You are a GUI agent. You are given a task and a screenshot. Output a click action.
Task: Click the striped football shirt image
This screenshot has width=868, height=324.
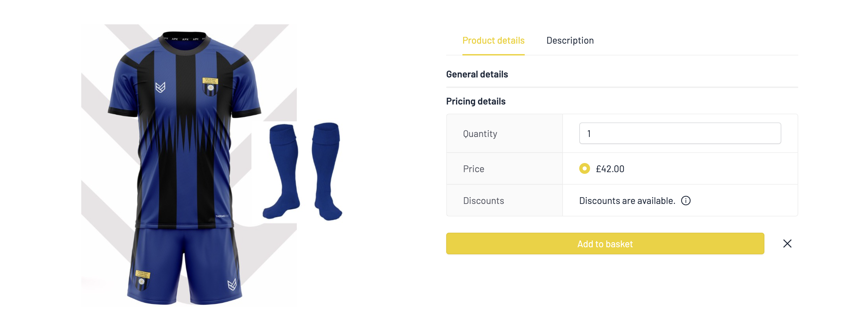click(x=185, y=130)
